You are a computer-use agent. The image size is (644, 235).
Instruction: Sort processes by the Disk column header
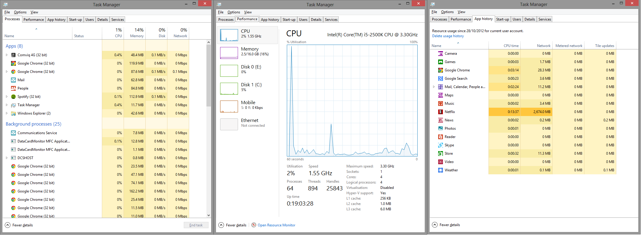click(156, 33)
